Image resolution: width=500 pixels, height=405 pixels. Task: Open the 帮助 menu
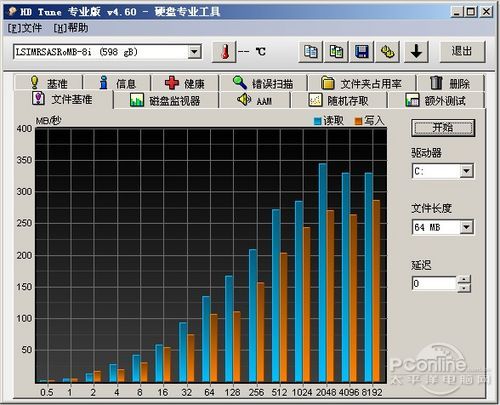pos(71,28)
